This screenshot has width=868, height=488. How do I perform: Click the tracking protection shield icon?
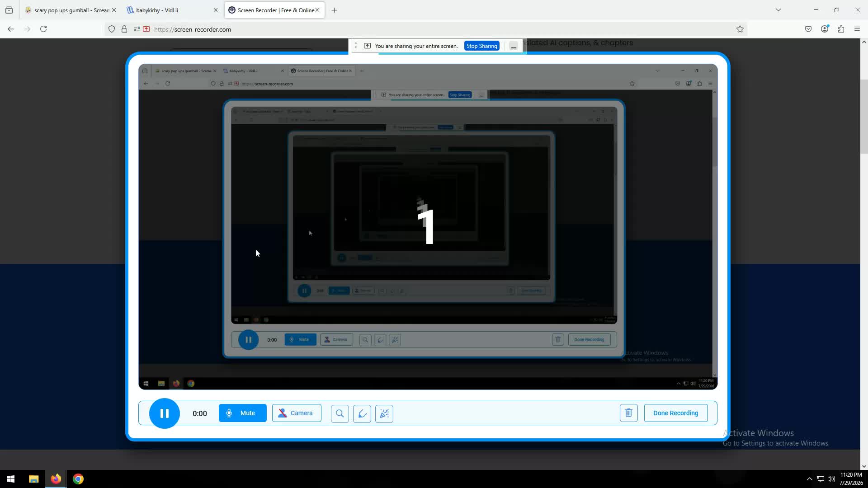click(112, 29)
